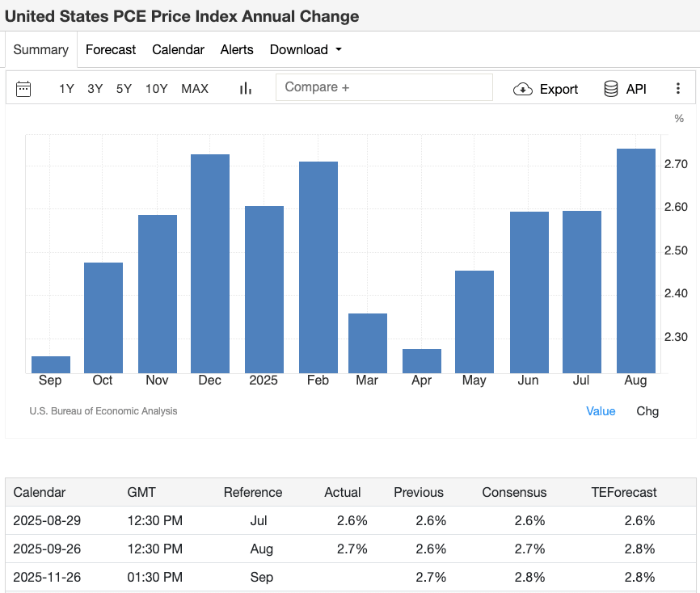Open the date range calendar picker
This screenshot has width=700, height=593.
[x=23, y=87]
